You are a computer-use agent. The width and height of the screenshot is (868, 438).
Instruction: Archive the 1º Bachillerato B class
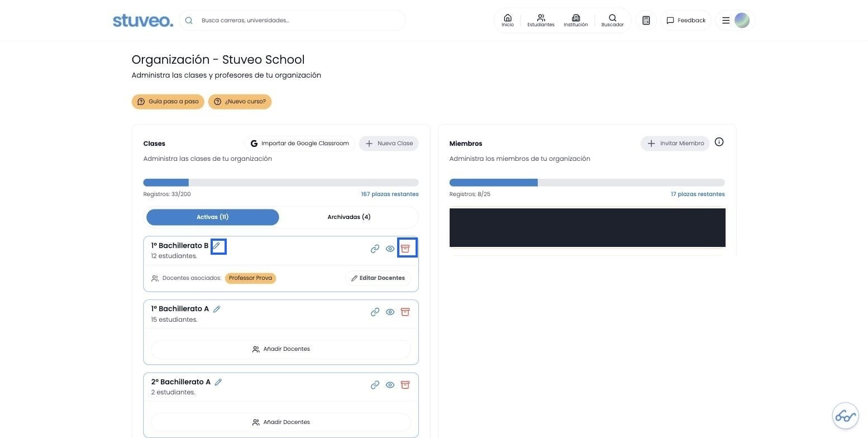pyautogui.click(x=406, y=249)
